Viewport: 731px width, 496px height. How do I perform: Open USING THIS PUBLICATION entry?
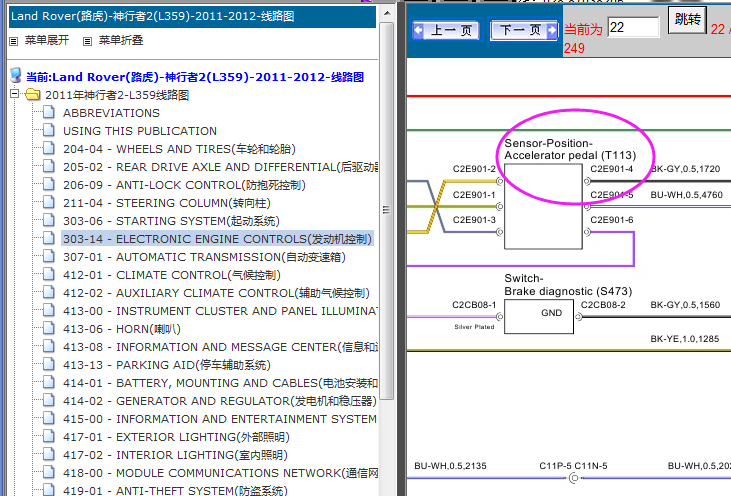[x=140, y=131]
